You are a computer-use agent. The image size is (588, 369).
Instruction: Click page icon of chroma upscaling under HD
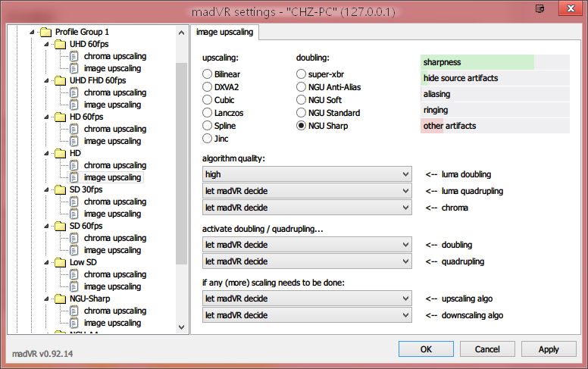[74, 165]
